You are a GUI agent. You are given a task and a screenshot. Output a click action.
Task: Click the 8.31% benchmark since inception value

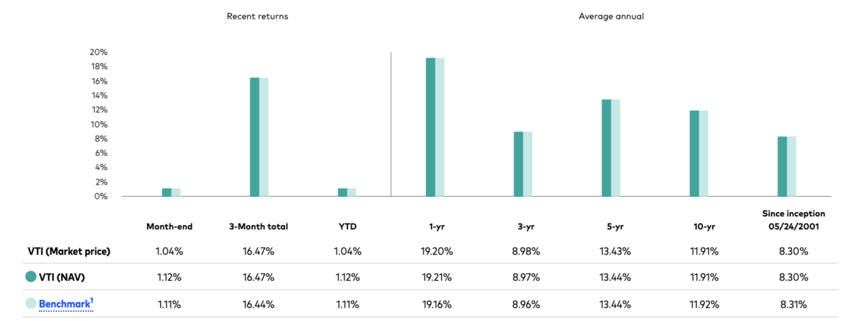(x=793, y=304)
